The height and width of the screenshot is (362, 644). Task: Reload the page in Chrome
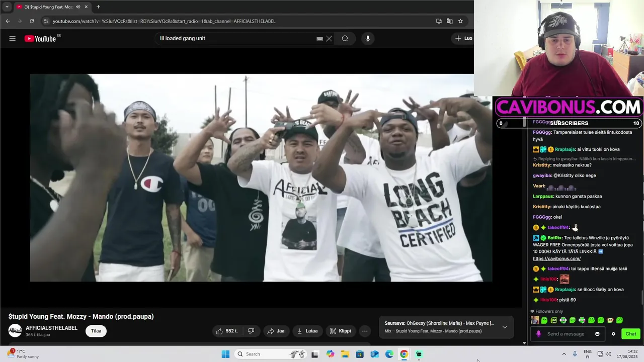point(32,21)
